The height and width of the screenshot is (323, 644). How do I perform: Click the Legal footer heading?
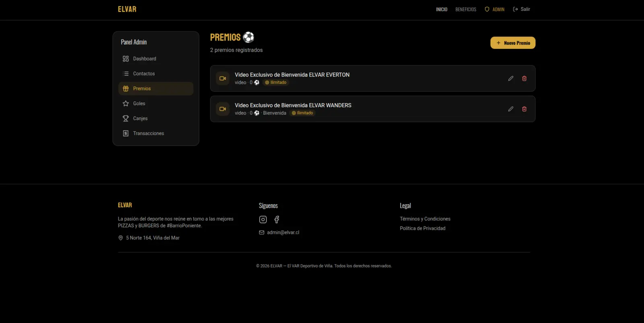[405, 205]
